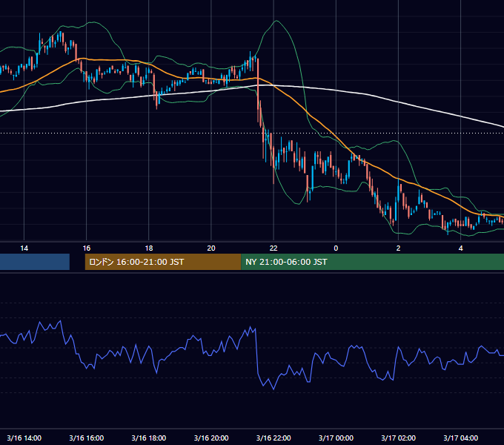This screenshot has width=504, height=445.
Task: Click the hour 2 axis label
Action: coord(398,248)
